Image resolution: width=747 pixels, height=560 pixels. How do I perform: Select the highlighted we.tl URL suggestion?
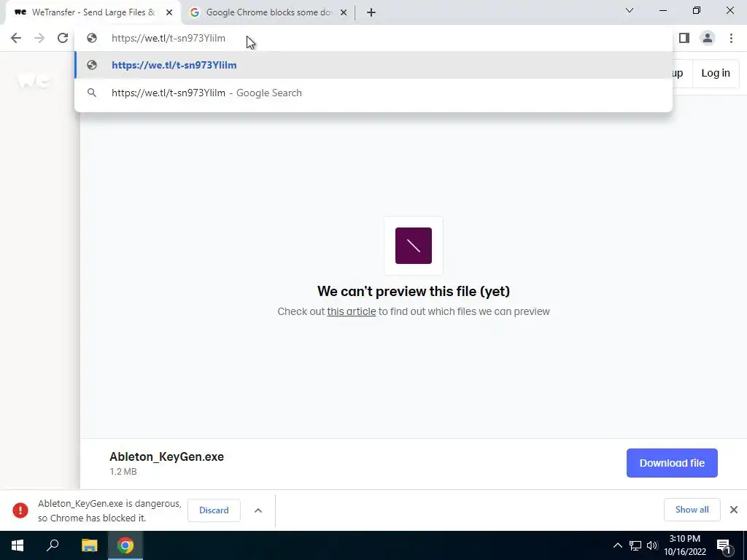pos(373,65)
